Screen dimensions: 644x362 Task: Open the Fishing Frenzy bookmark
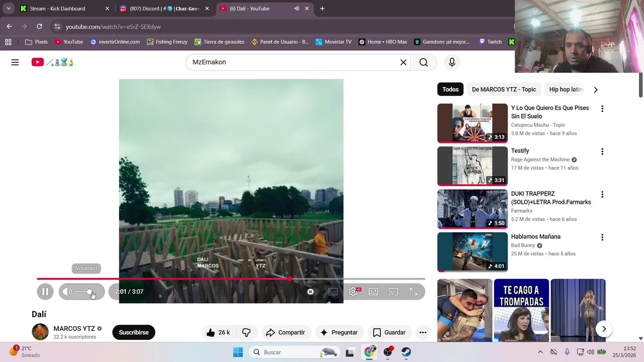(x=167, y=42)
